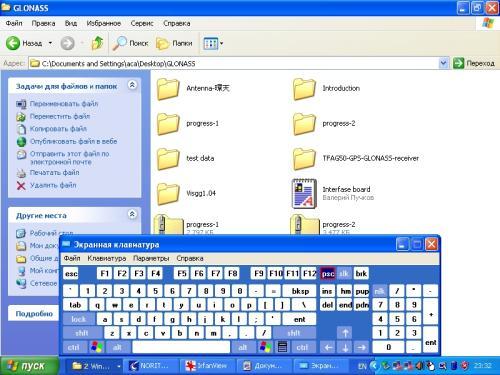This screenshot has height=375, width=500.
Task: Open Клавиатура menu in on-screen keyboard
Action: 107,258
